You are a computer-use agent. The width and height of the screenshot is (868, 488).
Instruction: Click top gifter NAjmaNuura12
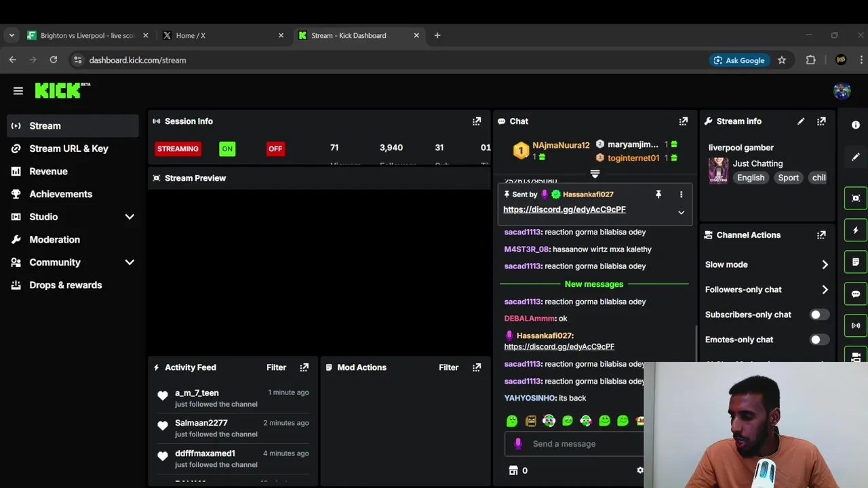click(x=561, y=146)
